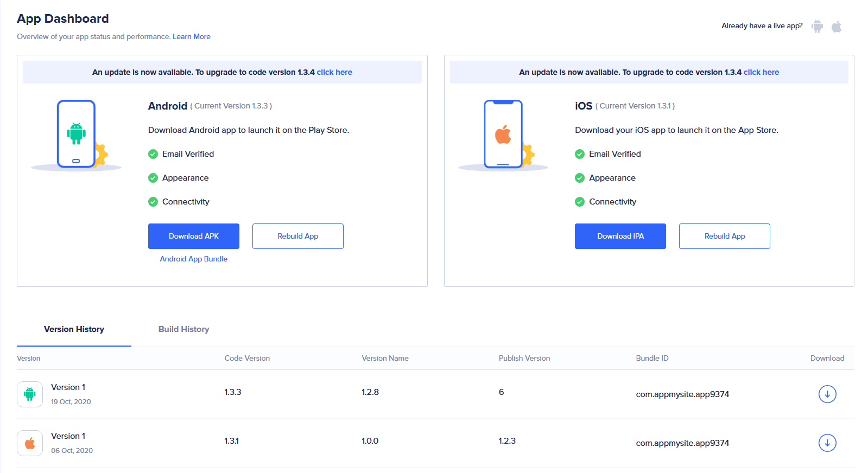Click the 'Version Name' column header
868x473 pixels.
coord(385,358)
